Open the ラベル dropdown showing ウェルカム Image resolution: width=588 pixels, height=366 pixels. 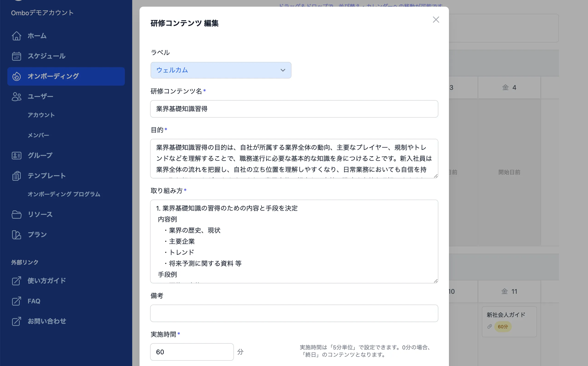[221, 70]
